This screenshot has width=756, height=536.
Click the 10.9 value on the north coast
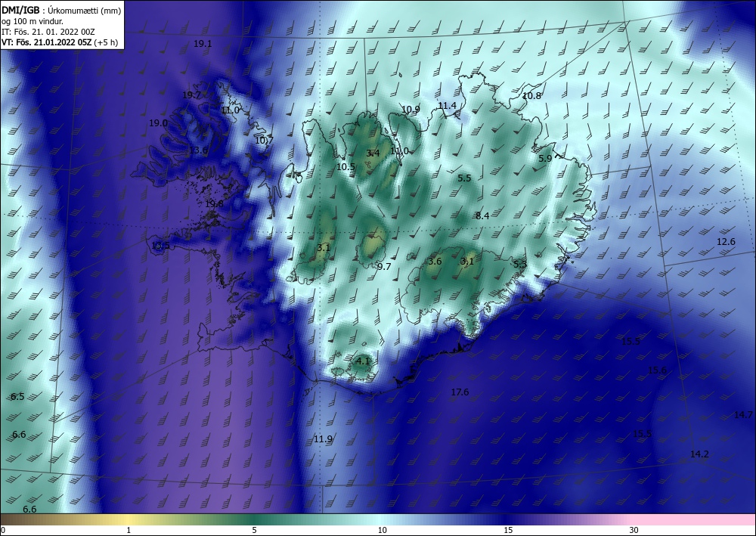click(x=411, y=110)
